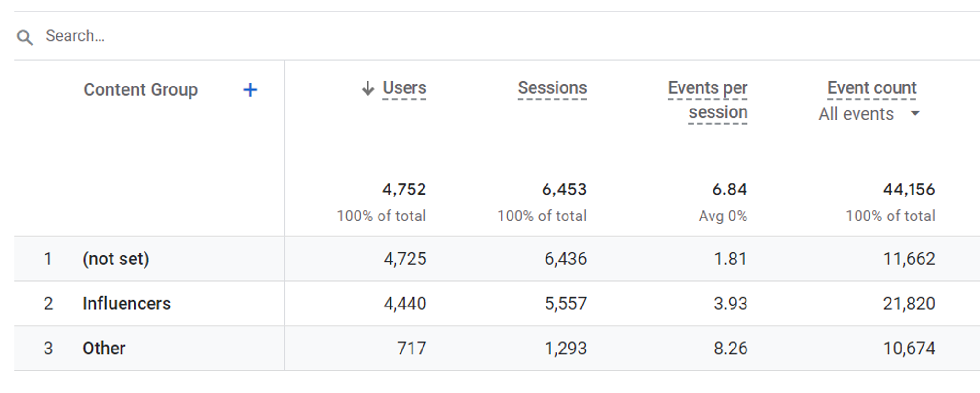The image size is (980, 393).
Task: Click the average events per session 6.84
Action: coord(730,189)
